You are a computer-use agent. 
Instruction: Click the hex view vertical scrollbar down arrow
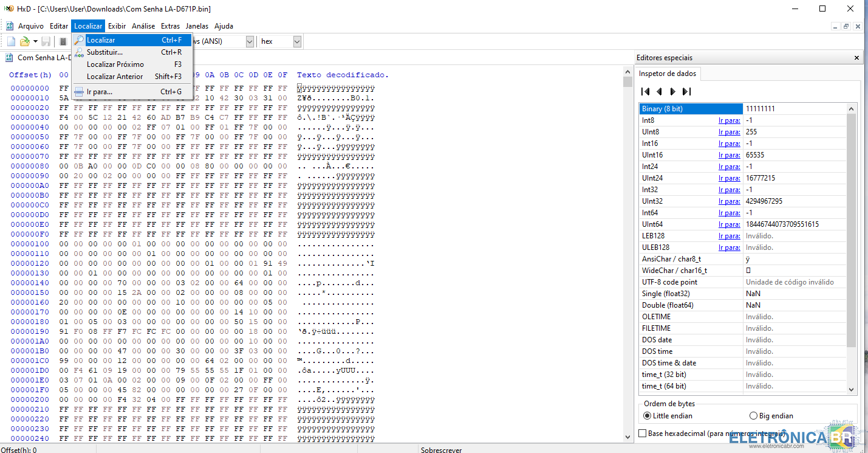coord(627,437)
